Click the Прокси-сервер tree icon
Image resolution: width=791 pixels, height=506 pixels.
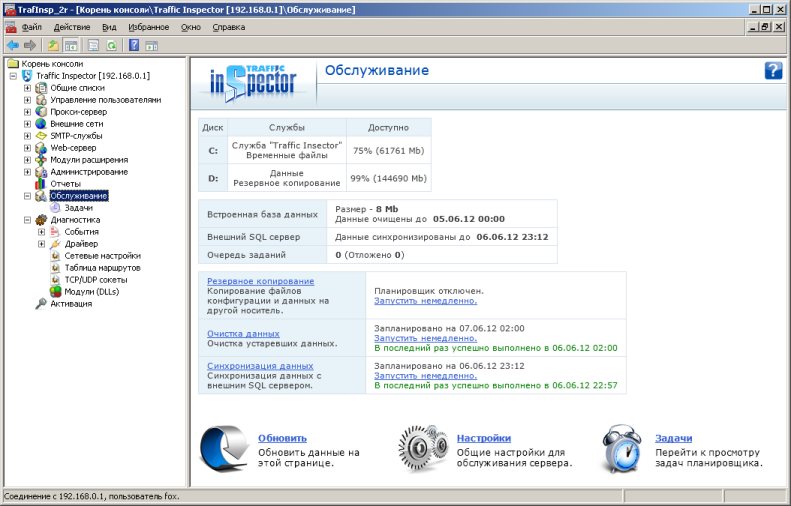coord(41,111)
